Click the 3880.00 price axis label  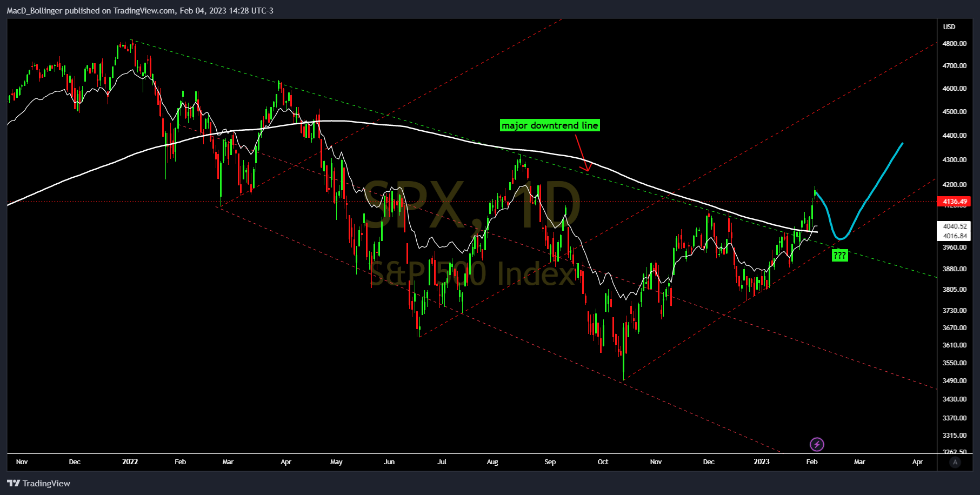pos(955,269)
